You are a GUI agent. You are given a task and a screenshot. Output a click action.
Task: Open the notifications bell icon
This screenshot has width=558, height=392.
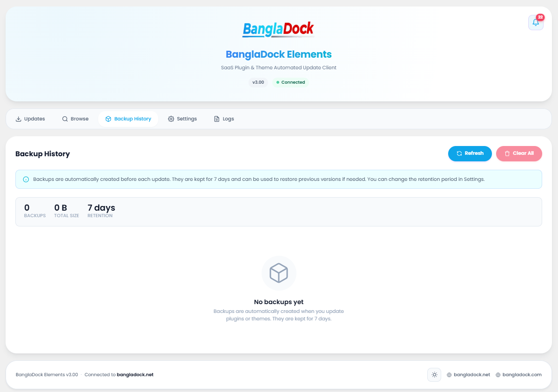[536, 23]
